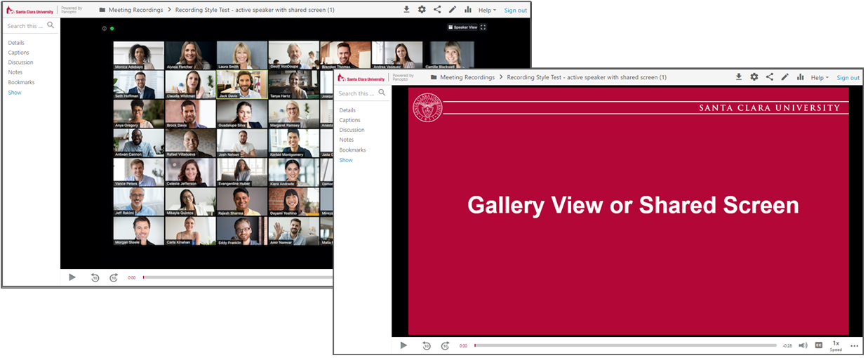Expand the Help dropdown in the front window
868x358 pixels.
pyautogui.click(x=820, y=77)
